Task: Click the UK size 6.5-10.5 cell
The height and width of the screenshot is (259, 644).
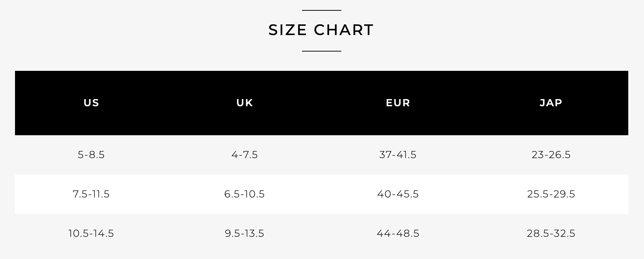Action: [x=244, y=194]
